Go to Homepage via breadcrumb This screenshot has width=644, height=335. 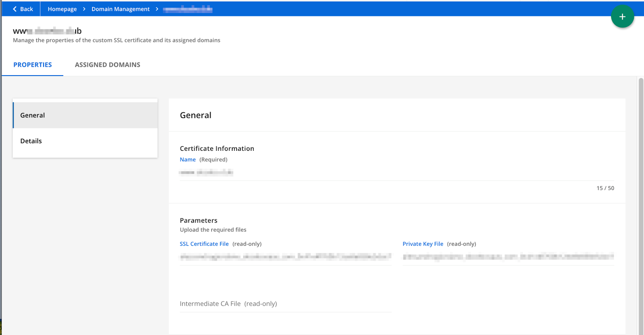[x=62, y=9]
